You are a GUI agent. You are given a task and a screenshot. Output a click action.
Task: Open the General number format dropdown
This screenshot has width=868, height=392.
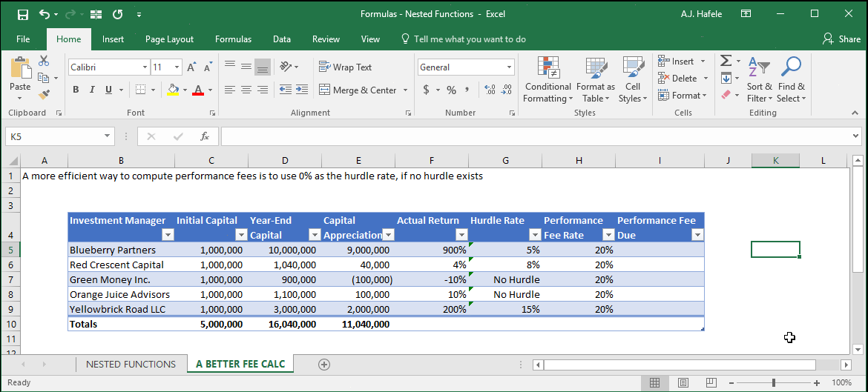point(509,67)
